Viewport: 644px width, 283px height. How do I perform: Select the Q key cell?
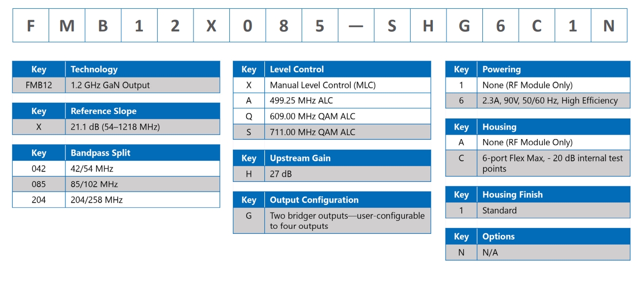249,116
